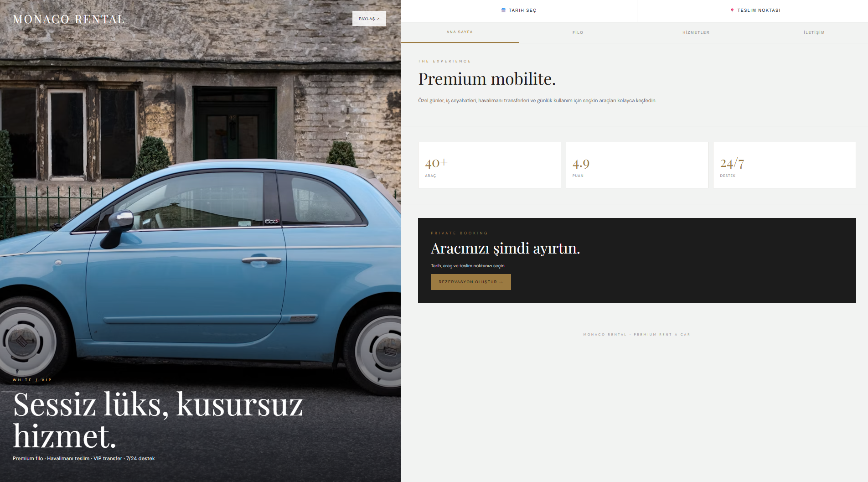Open the Teslim Noktası pickup selector

point(753,10)
